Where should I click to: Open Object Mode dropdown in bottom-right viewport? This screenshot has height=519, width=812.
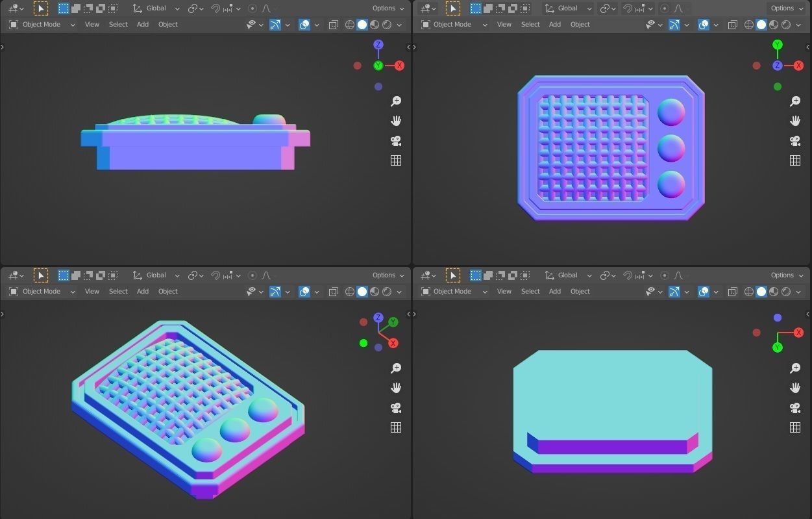point(454,292)
